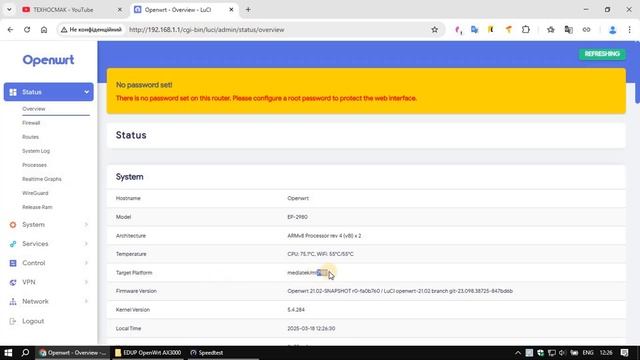Open the translate extension icon in toolbar
The image size is (640, 360).
click(x=474, y=29)
